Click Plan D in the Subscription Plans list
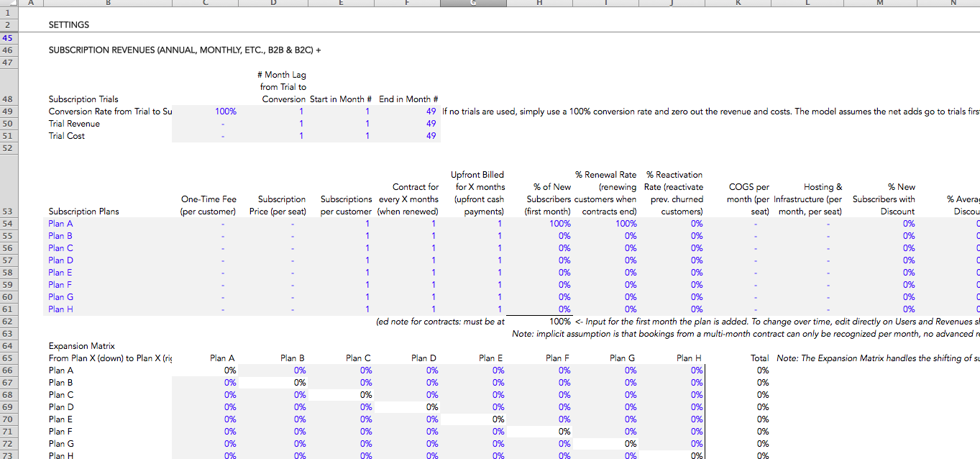980x459 pixels. (60, 260)
